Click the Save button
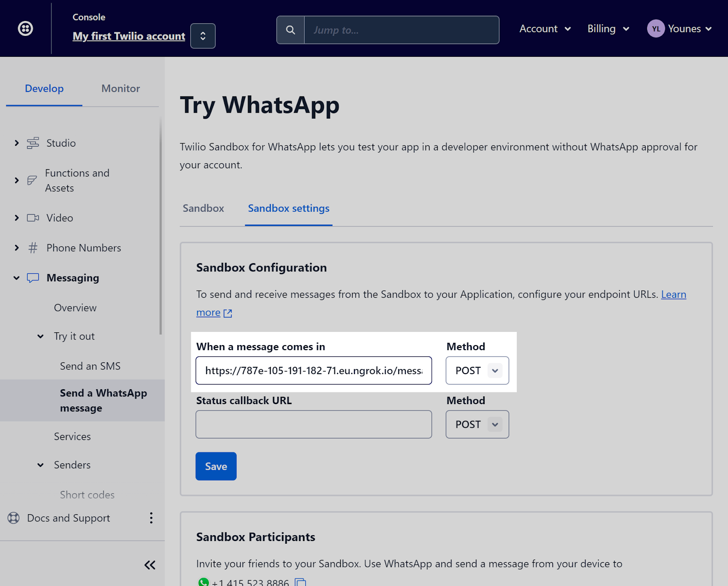 [216, 466]
